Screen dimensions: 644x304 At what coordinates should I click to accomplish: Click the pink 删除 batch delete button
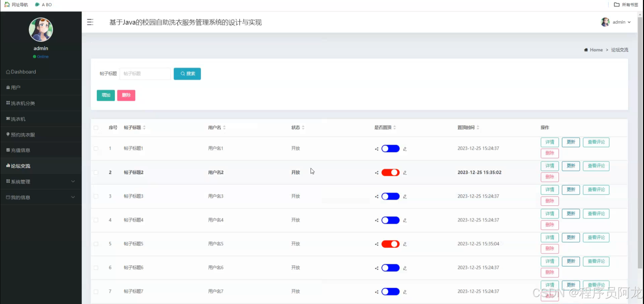click(126, 95)
